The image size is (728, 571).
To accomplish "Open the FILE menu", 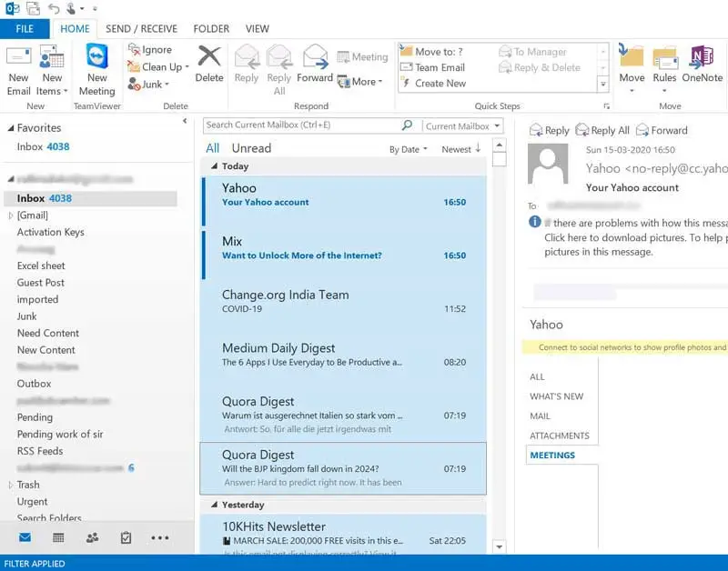I will pos(25,28).
